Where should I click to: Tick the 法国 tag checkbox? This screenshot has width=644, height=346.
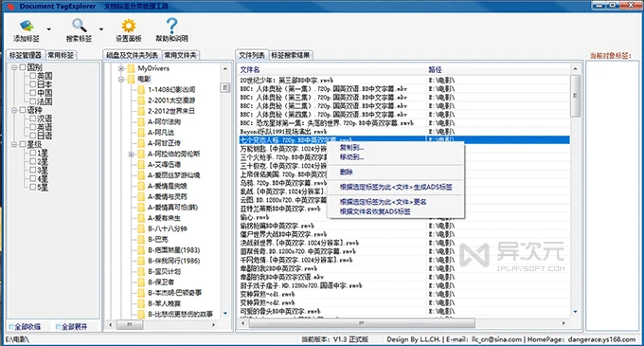[x=33, y=101]
